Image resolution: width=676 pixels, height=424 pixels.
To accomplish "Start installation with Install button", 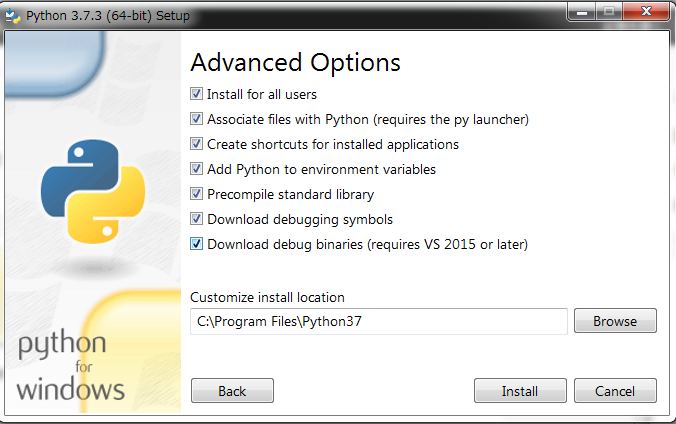I will pyautogui.click(x=520, y=391).
